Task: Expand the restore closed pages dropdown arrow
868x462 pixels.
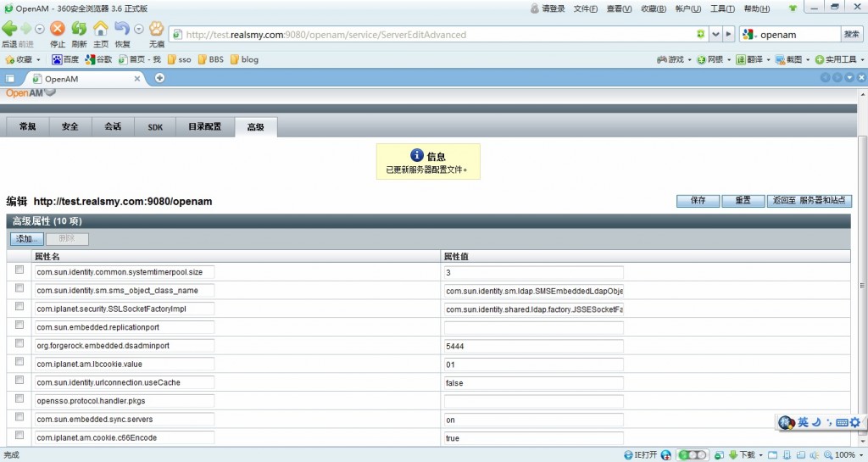Action: [x=138, y=29]
